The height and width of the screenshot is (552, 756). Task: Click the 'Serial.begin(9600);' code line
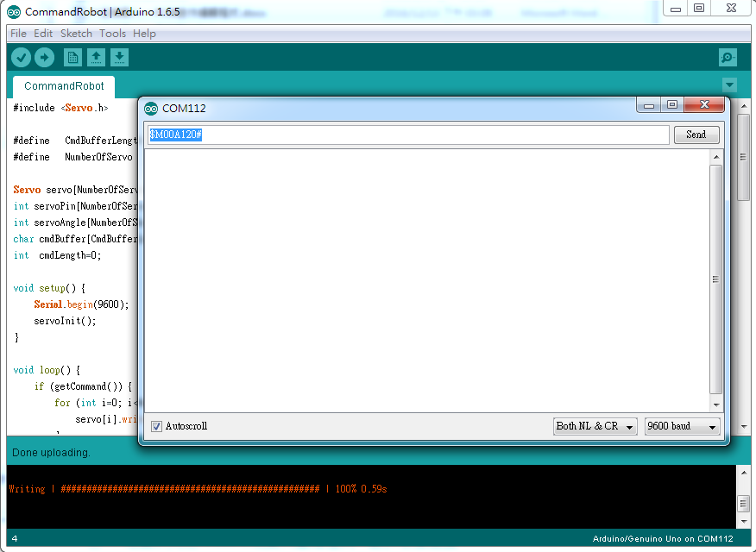tap(81, 304)
